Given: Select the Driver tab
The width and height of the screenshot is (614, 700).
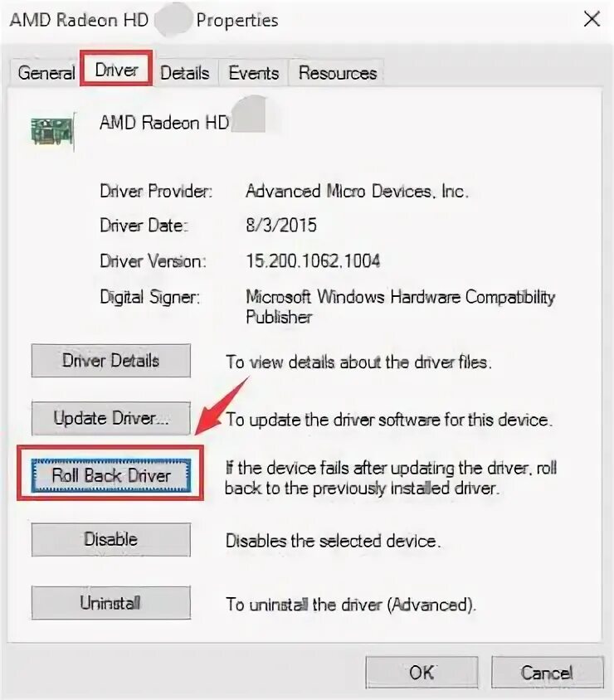Looking at the screenshot, I should pos(116,70).
